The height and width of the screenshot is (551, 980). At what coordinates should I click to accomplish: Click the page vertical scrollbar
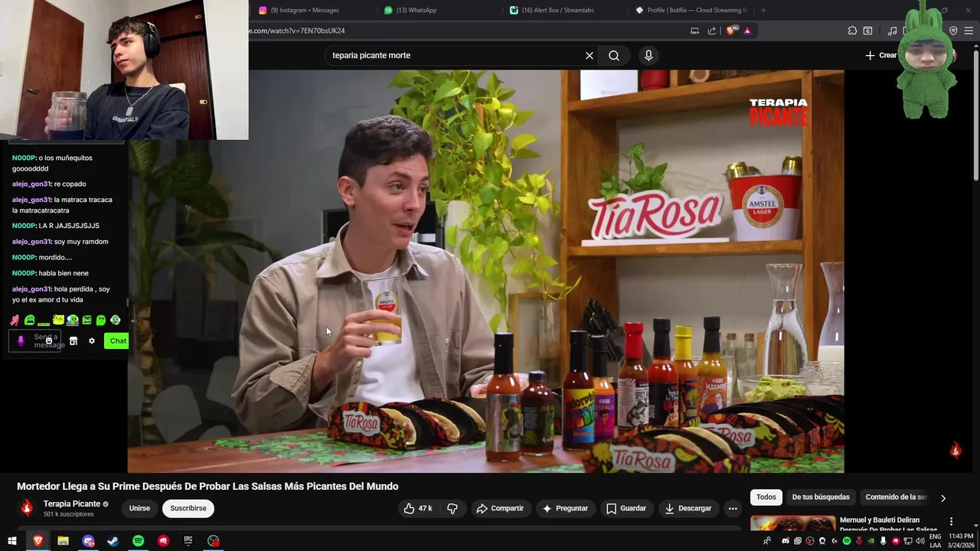tap(975, 115)
